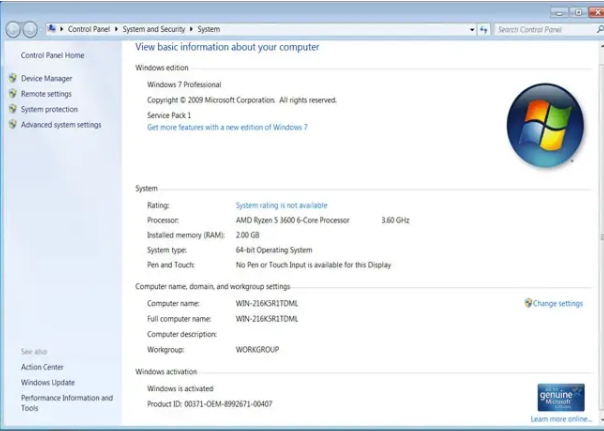Click the refresh button beside address bar

(x=484, y=30)
